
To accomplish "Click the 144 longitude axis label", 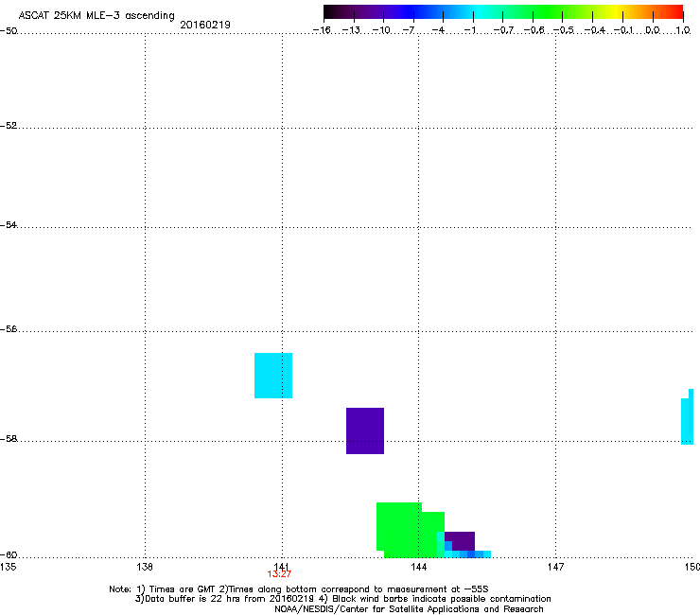I will click(418, 567).
